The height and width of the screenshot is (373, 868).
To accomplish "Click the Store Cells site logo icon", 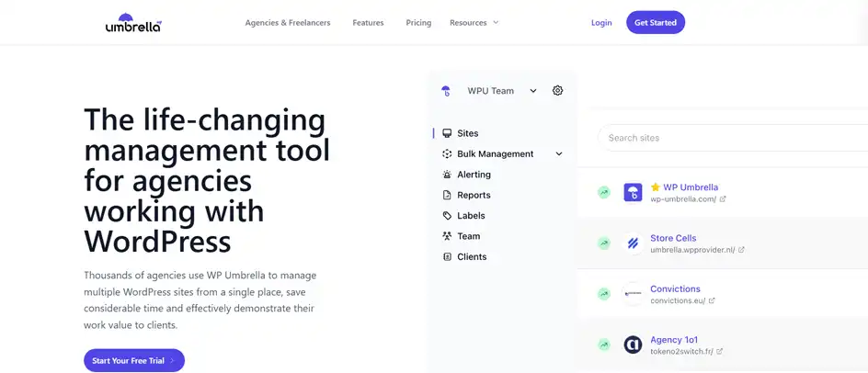I will 633,243.
